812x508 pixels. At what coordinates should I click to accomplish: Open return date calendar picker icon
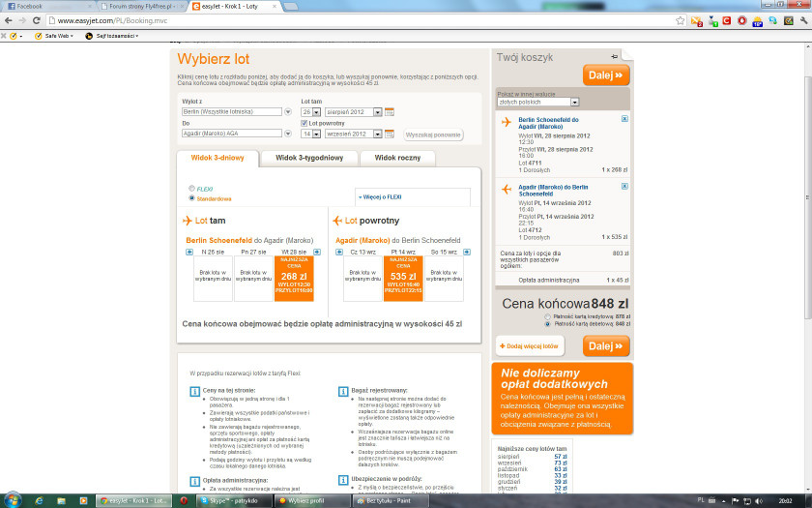click(x=390, y=134)
